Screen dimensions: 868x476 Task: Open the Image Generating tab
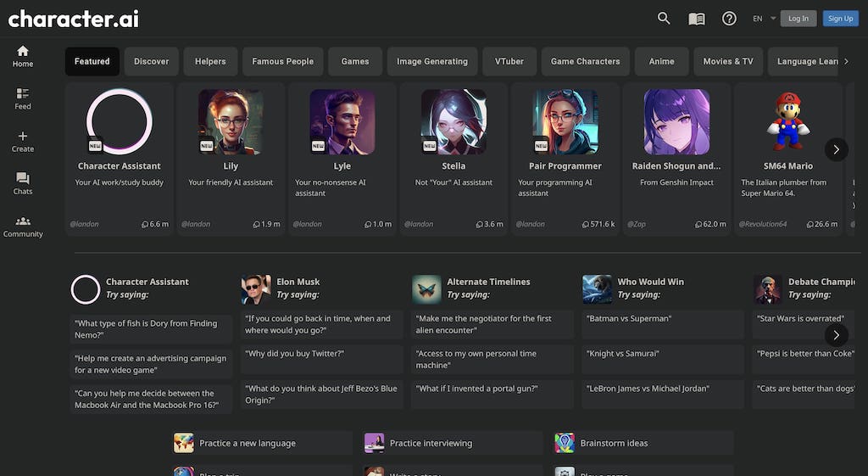(x=432, y=62)
